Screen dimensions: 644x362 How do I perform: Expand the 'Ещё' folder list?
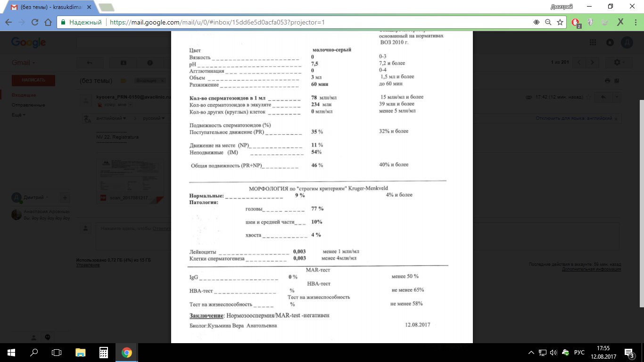pyautogui.click(x=18, y=115)
